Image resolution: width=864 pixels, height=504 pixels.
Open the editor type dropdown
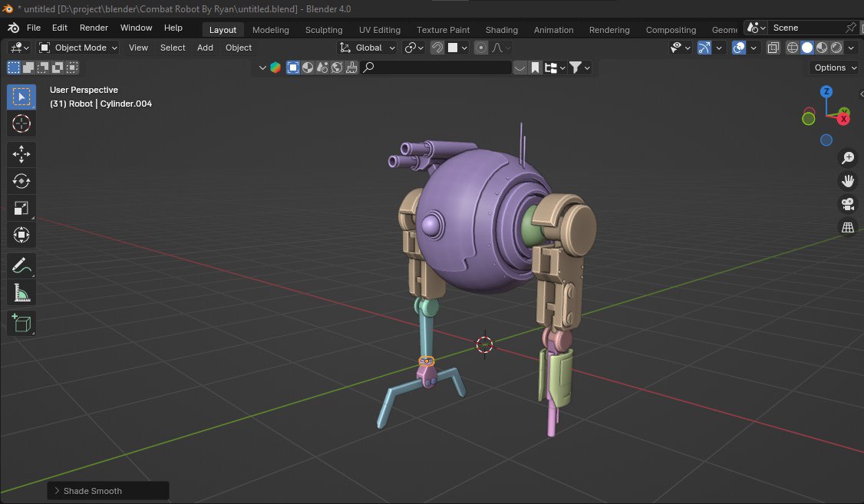click(x=20, y=48)
